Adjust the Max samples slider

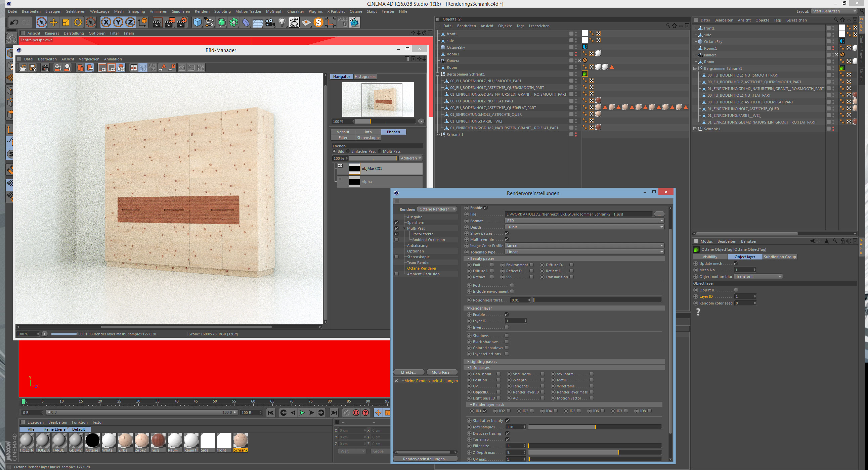click(x=595, y=427)
